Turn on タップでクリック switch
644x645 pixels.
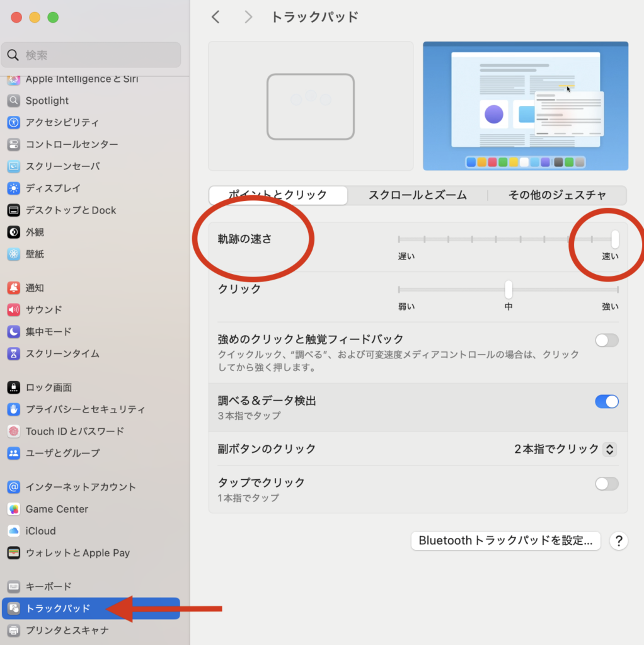coord(606,484)
